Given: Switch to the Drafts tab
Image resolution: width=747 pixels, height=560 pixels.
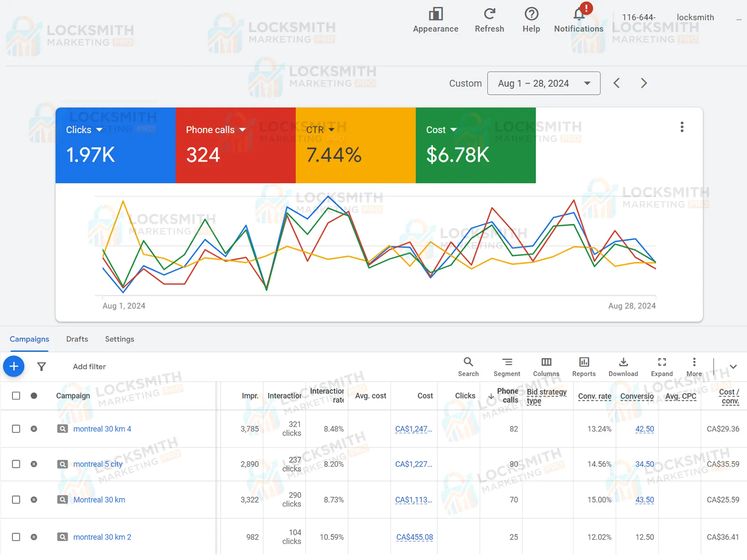Looking at the screenshot, I should (77, 339).
